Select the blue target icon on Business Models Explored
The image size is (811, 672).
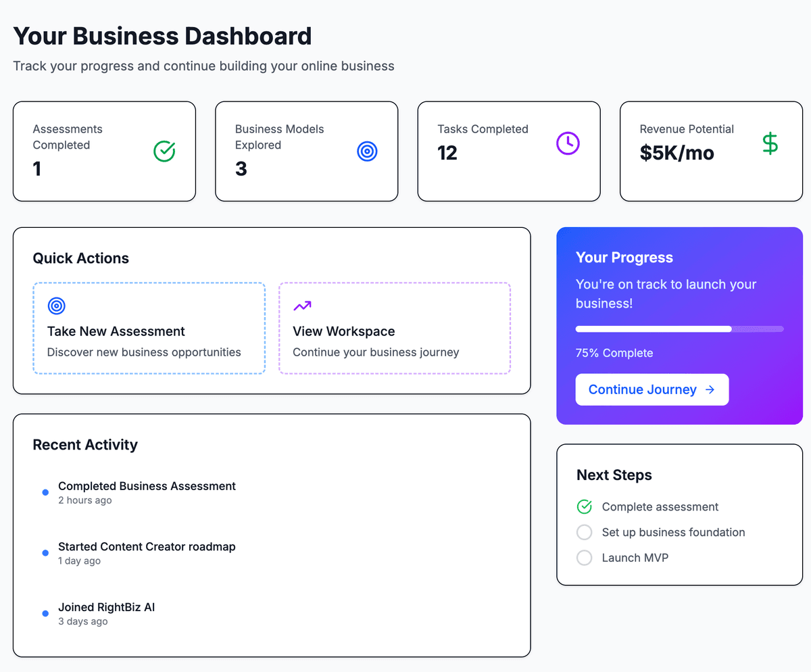tap(367, 151)
